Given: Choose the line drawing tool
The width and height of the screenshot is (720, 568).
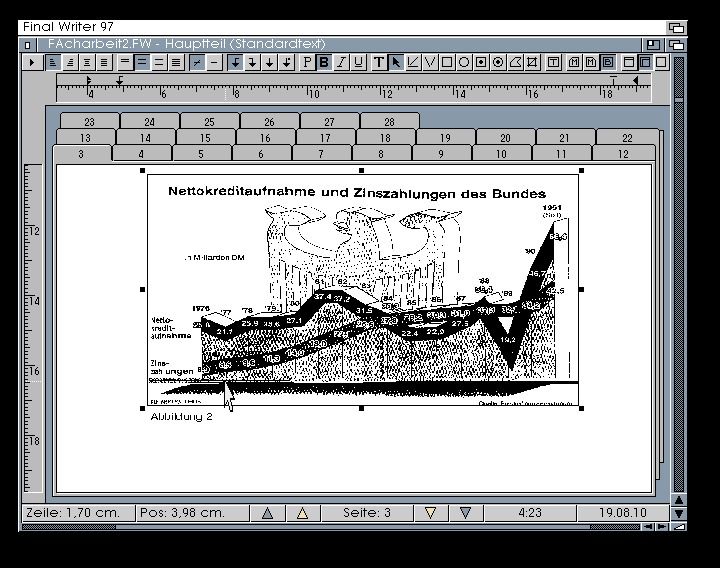Looking at the screenshot, I should point(413,62).
